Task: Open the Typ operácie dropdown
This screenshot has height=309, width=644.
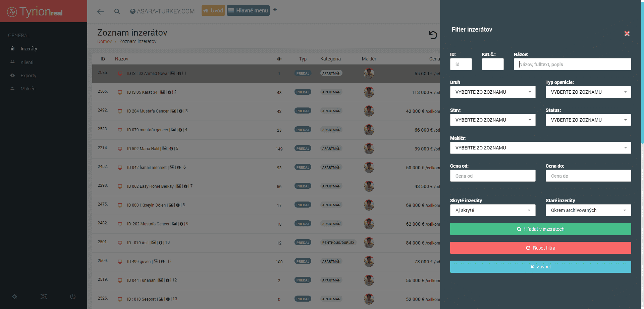Action: pos(588,92)
